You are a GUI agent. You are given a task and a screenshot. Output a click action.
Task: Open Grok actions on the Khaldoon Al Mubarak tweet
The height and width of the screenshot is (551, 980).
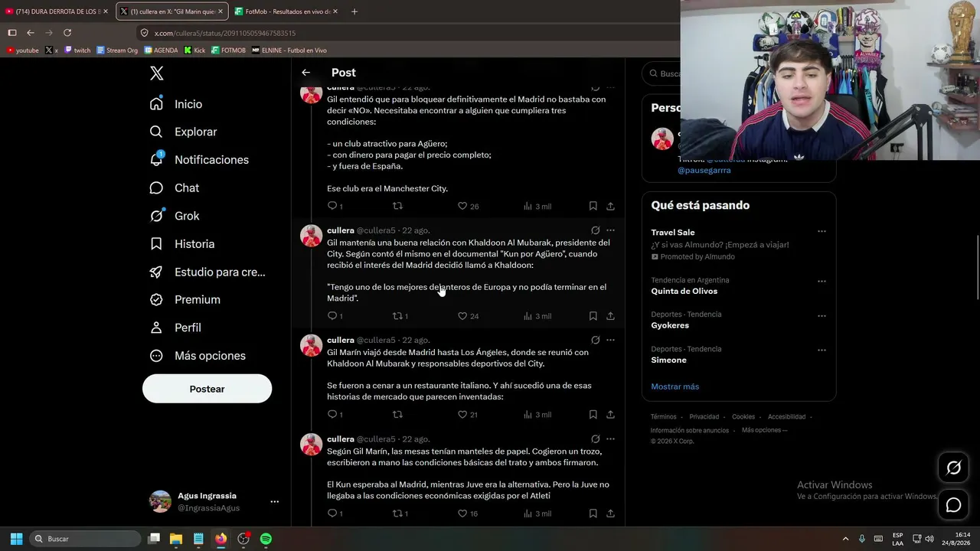point(595,230)
